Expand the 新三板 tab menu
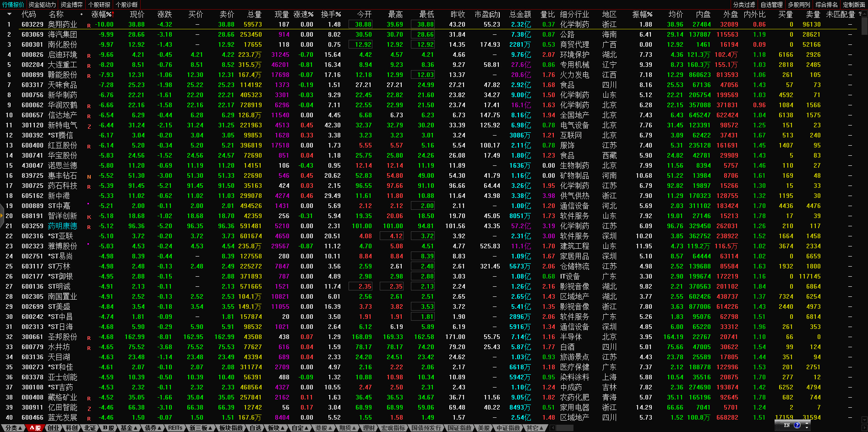 coord(201,428)
